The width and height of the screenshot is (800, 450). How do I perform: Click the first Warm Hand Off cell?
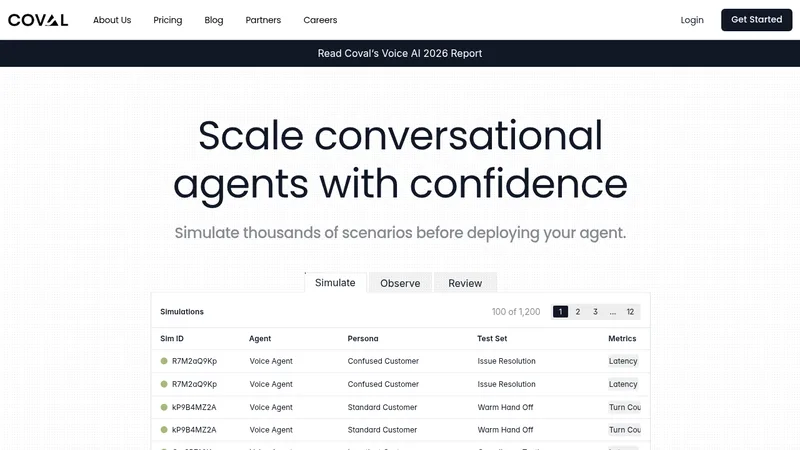tap(505, 407)
